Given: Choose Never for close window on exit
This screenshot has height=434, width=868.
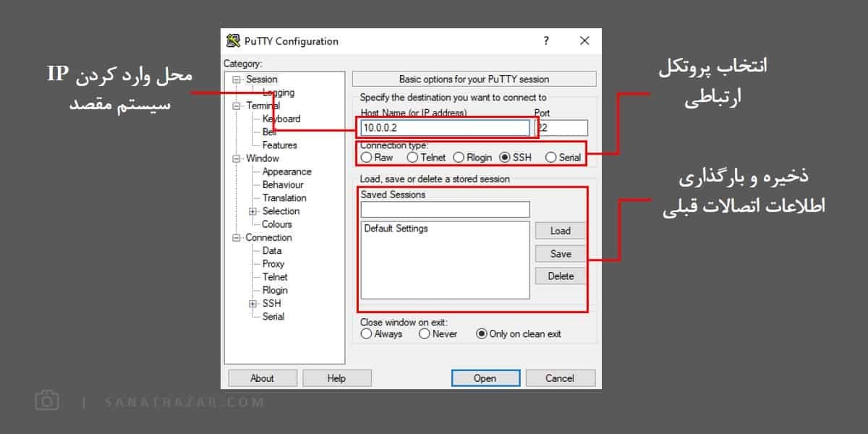Looking at the screenshot, I should click(x=424, y=334).
